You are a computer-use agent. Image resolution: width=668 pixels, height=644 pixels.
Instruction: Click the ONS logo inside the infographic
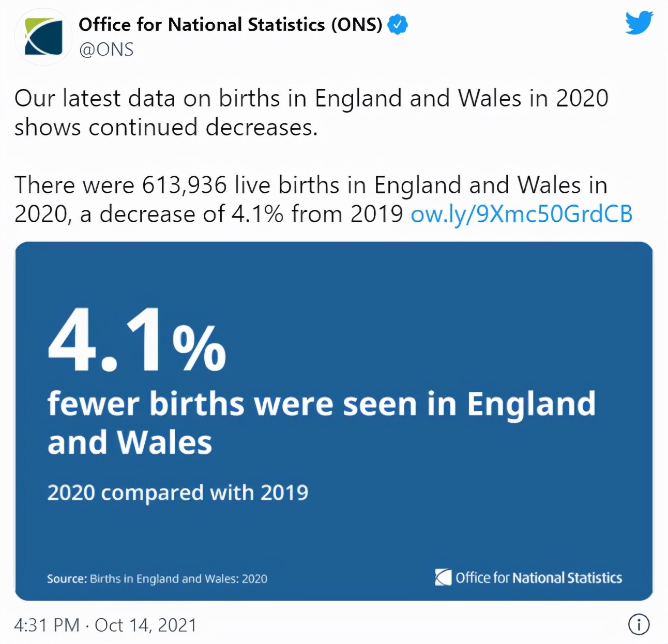point(443,577)
